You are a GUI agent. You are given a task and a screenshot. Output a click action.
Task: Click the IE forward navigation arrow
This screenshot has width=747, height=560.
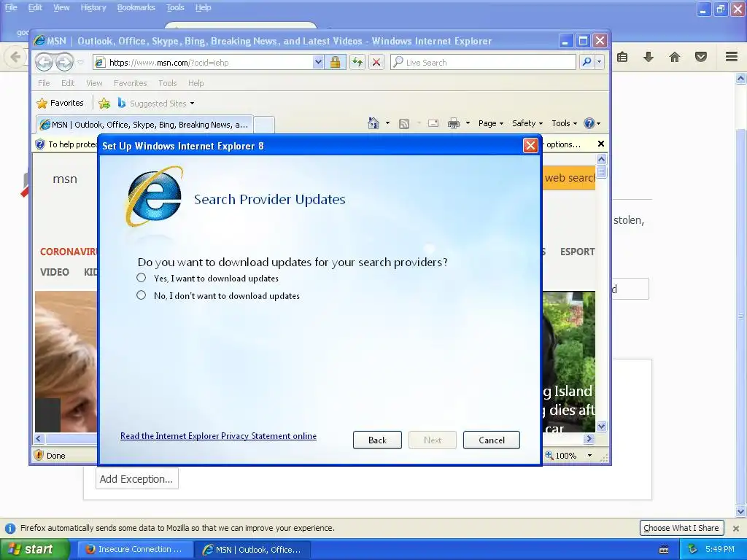(64, 62)
